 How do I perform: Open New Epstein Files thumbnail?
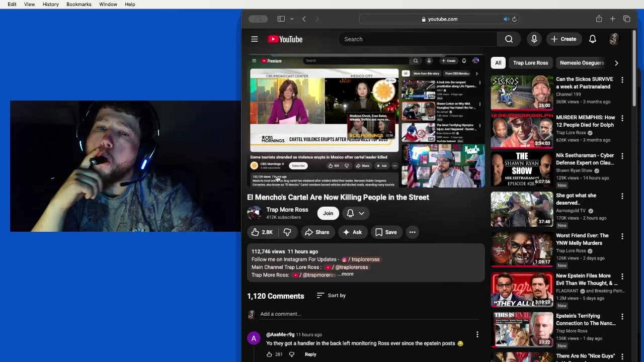point(522,290)
